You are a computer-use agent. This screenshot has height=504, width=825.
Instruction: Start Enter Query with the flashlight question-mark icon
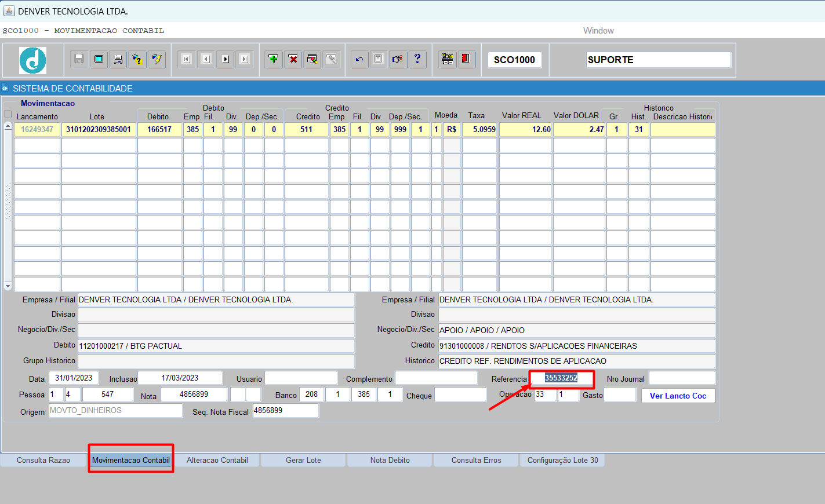coord(137,59)
